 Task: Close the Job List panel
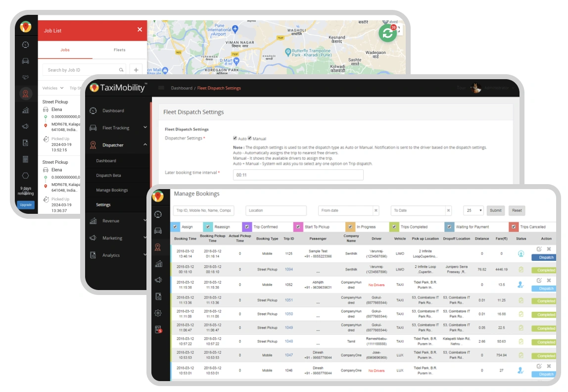[x=140, y=30]
